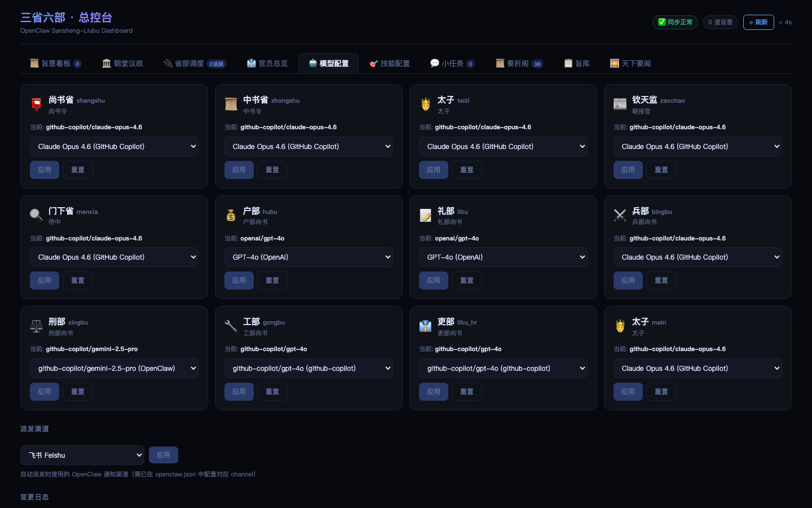Screen dimensions: 812x508
Task: Expand the 户部 GPT-4o model selector
Action: click(308, 257)
